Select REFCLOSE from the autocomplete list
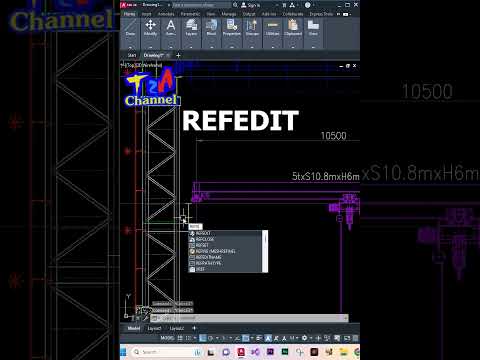The width and height of the screenshot is (480, 360). tap(226, 239)
